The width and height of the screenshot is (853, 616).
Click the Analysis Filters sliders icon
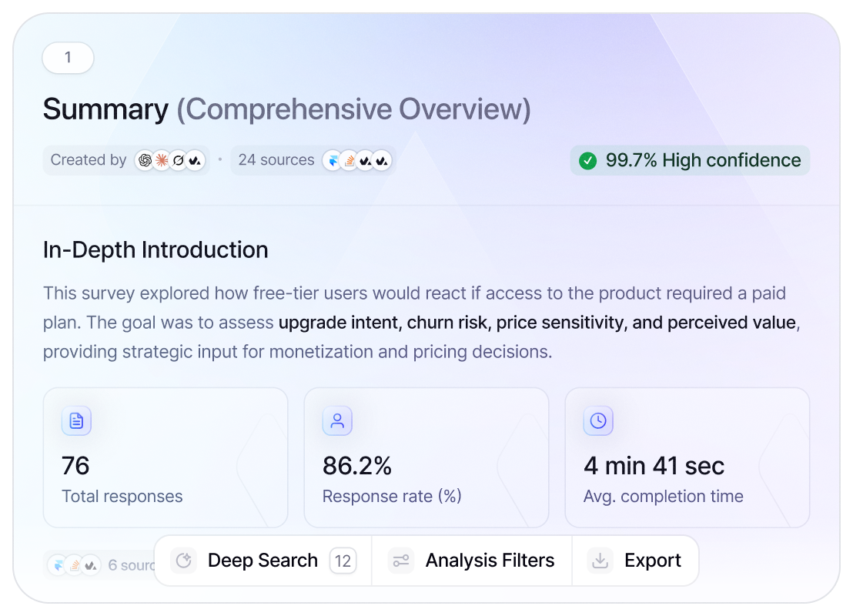point(400,561)
